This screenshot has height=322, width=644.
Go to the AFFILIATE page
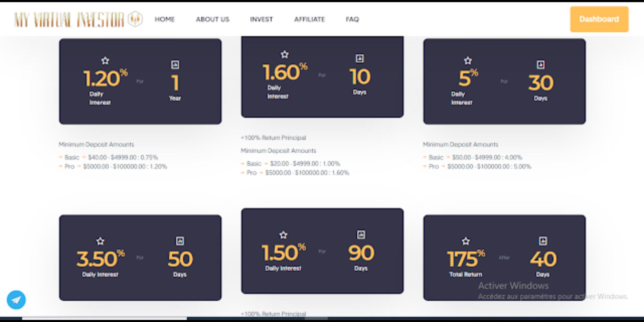point(309,19)
